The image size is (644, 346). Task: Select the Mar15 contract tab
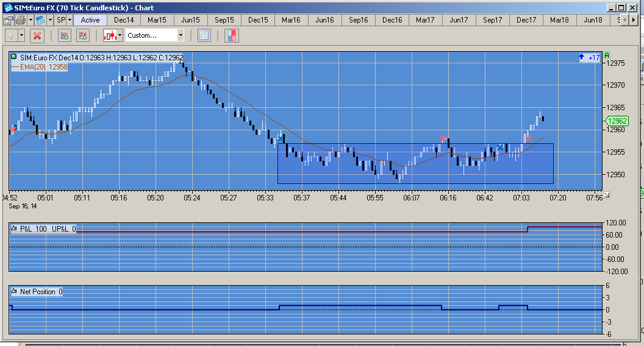pos(157,20)
